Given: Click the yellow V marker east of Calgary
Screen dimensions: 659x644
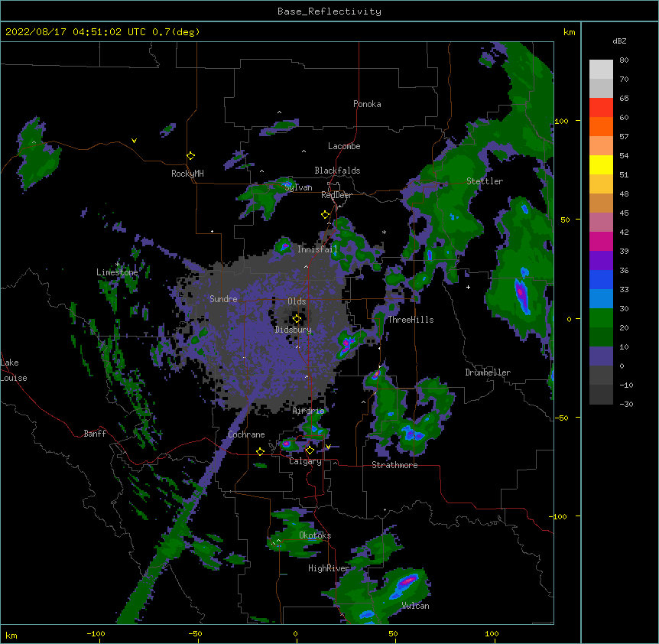Looking at the screenshot, I should click(x=328, y=447).
